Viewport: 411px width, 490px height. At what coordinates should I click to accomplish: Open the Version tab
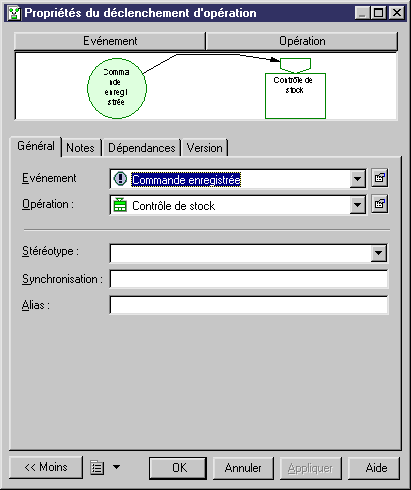(x=205, y=148)
